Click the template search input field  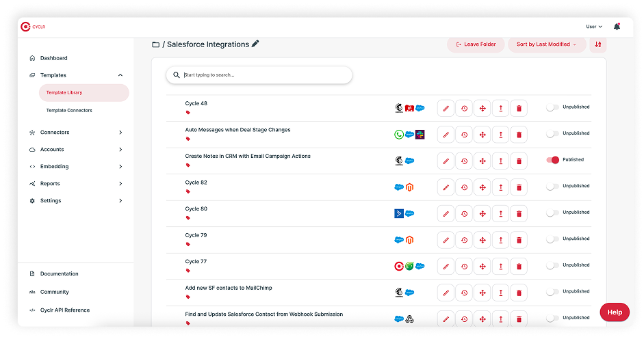point(259,75)
